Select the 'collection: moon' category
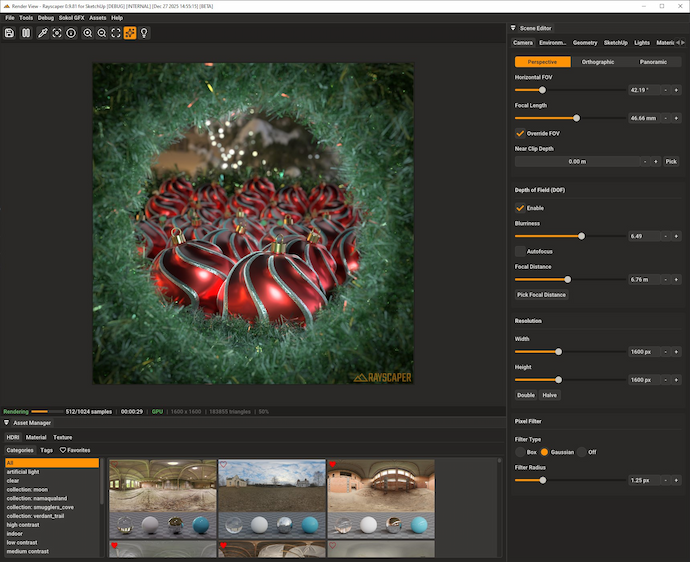 (30, 490)
